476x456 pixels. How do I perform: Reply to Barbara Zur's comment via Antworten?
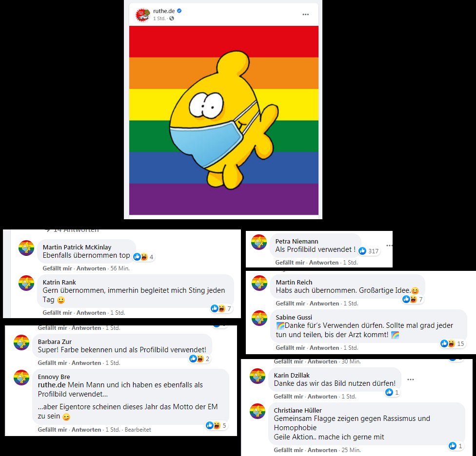(x=86, y=363)
